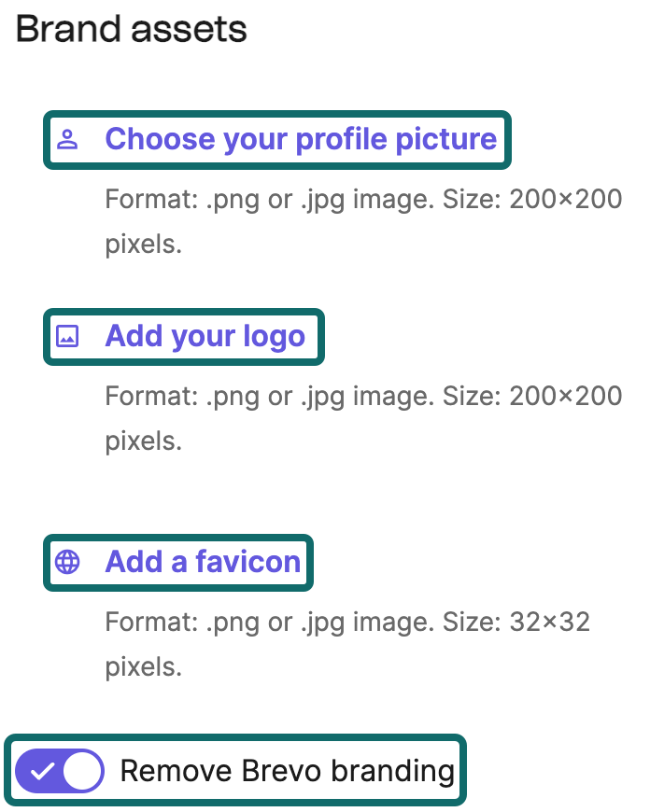Click the word "pixels." below profile picture hint
The image size is (650, 812).
tap(143, 245)
